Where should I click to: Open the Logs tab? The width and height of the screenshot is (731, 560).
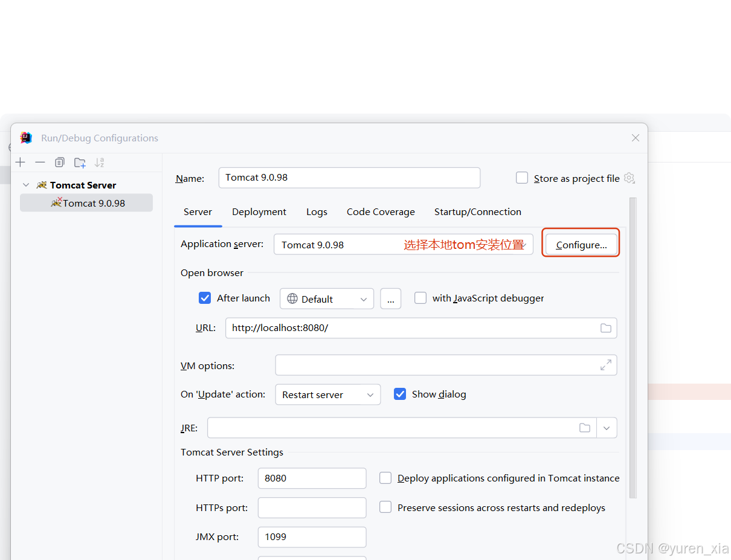click(x=317, y=211)
